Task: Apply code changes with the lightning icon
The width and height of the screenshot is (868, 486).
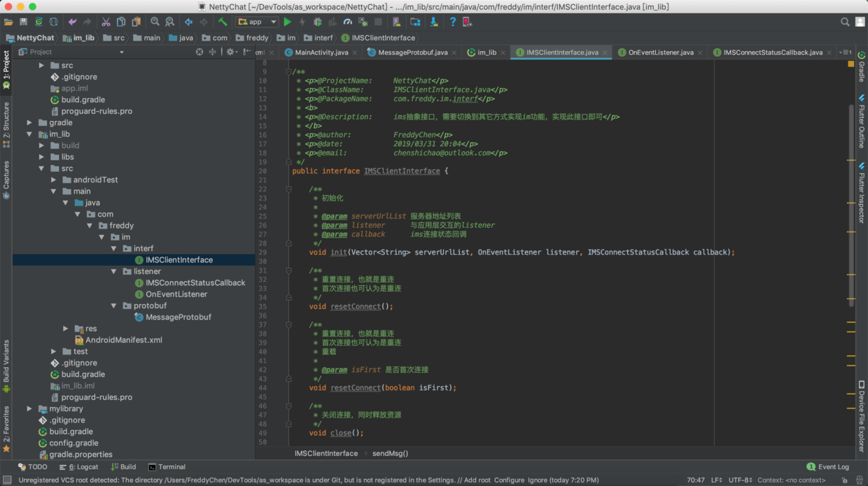Action: (x=302, y=22)
